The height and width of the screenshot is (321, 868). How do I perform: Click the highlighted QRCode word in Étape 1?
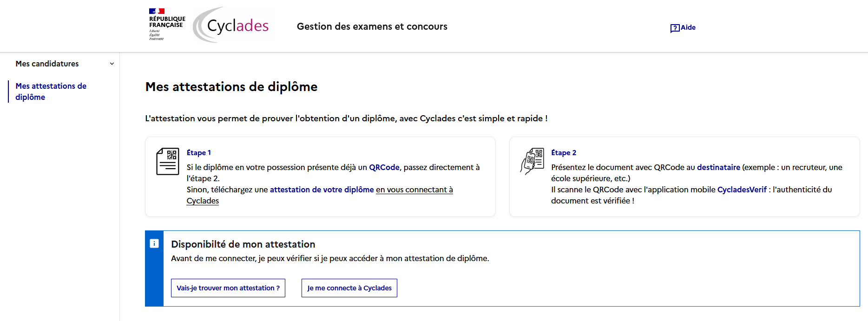(x=384, y=167)
